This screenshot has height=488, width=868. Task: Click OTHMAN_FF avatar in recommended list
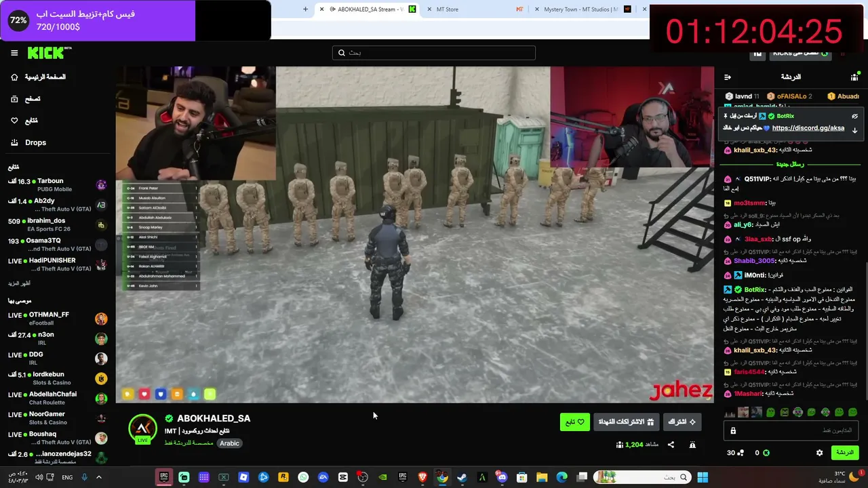click(101, 319)
